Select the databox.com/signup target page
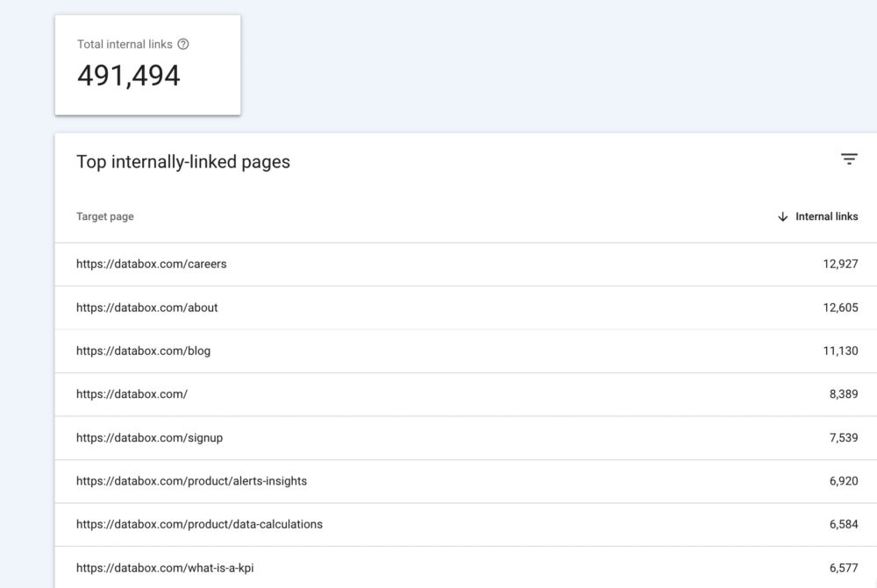 pyautogui.click(x=149, y=437)
